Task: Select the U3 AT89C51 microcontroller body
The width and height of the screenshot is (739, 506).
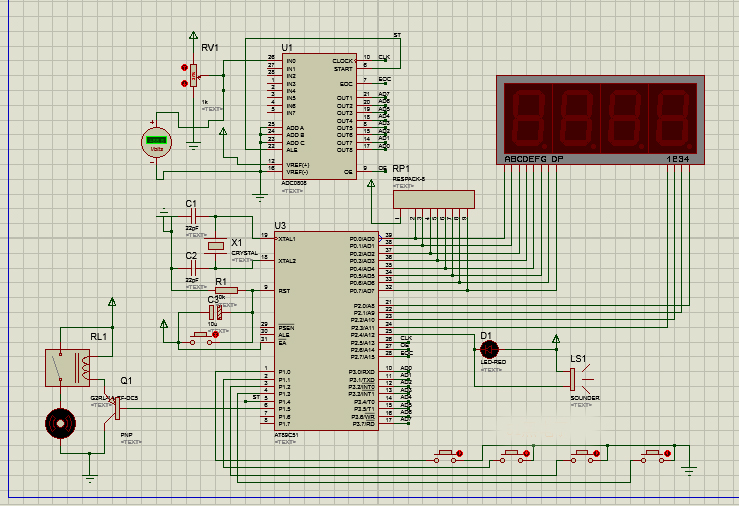Action: pos(326,331)
